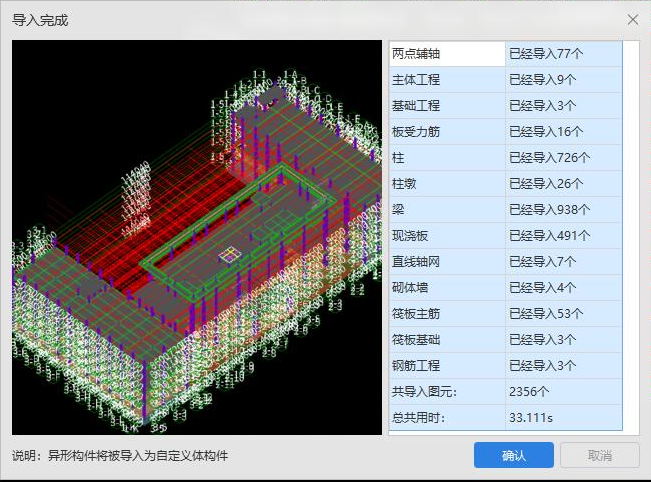Select the 柱 row label
Viewport: 651px width, 482px height.
447,158
